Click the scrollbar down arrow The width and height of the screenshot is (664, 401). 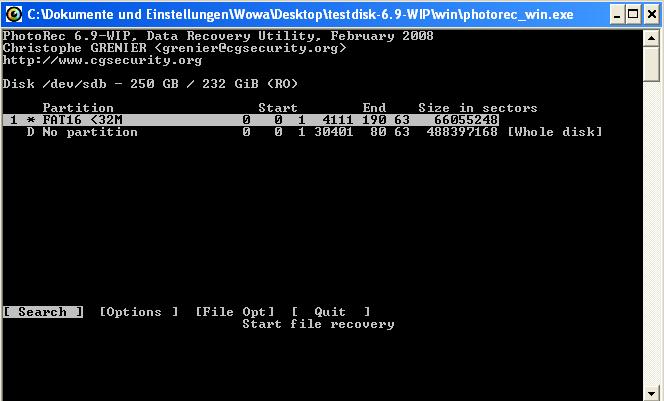tap(652, 393)
